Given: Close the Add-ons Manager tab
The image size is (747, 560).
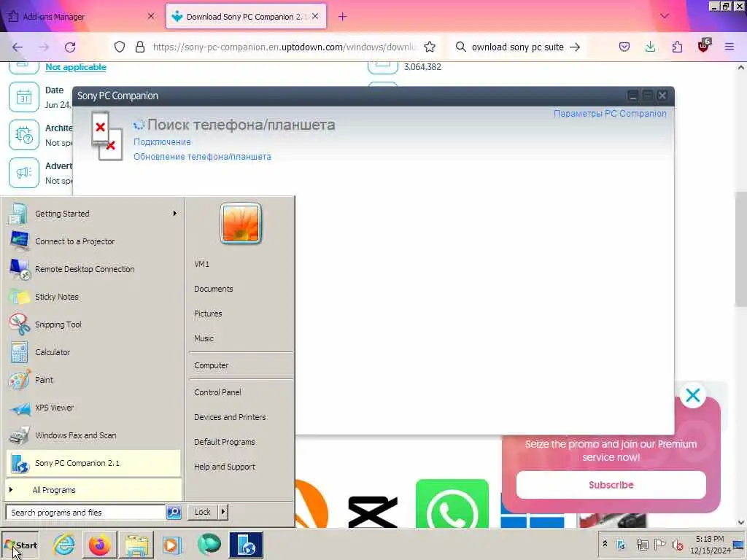Looking at the screenshot, I should 151,16.
